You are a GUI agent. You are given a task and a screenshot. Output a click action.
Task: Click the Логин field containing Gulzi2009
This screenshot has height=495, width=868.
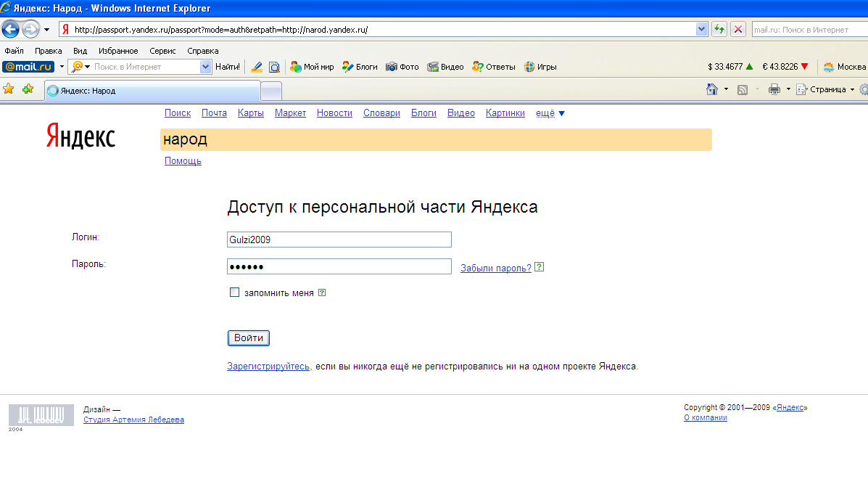click(x=339, y=240)
